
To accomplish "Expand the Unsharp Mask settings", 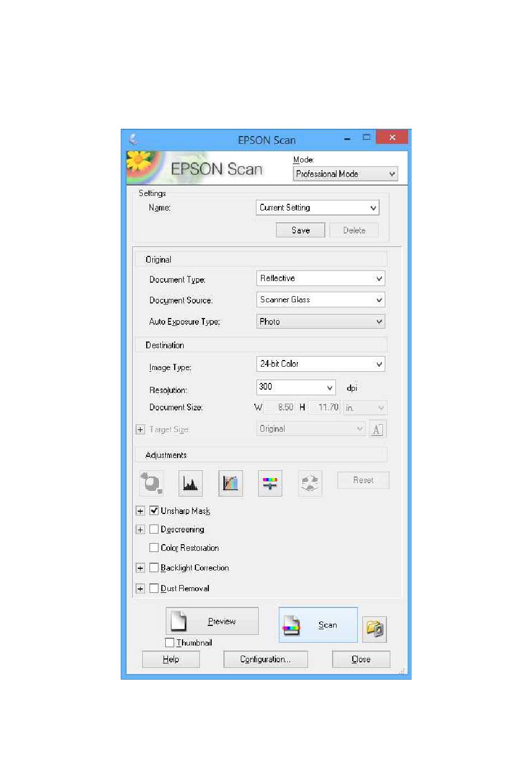I will tap(141, 511).
